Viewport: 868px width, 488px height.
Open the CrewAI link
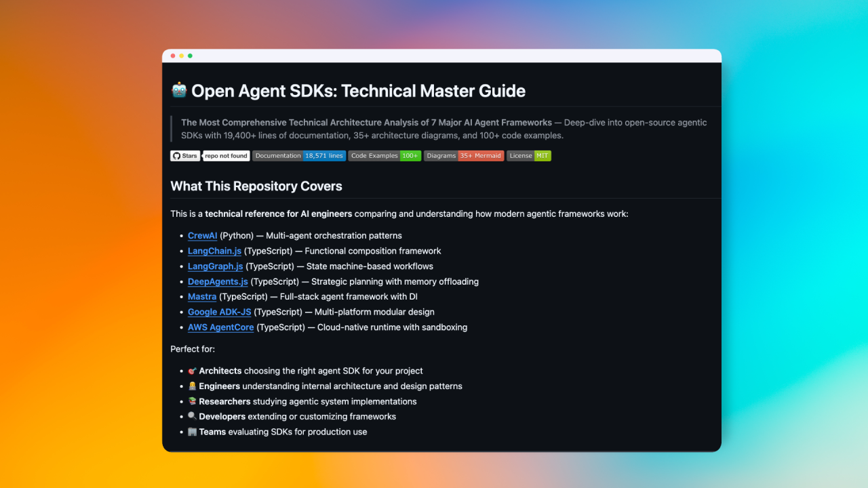pyautogui.click(x=202, y=235)
